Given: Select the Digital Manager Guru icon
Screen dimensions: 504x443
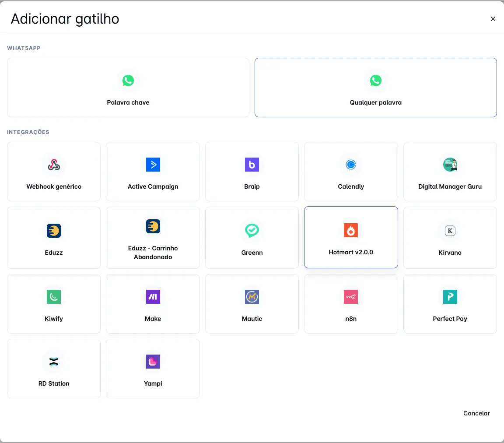Looking at the screenshot, I should click(450, 165).
